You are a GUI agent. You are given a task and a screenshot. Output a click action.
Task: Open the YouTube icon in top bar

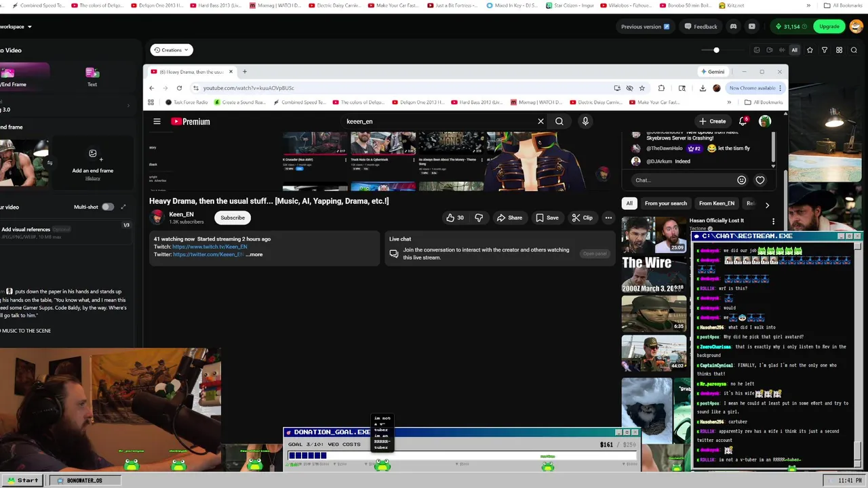click(x=751, y=26)
